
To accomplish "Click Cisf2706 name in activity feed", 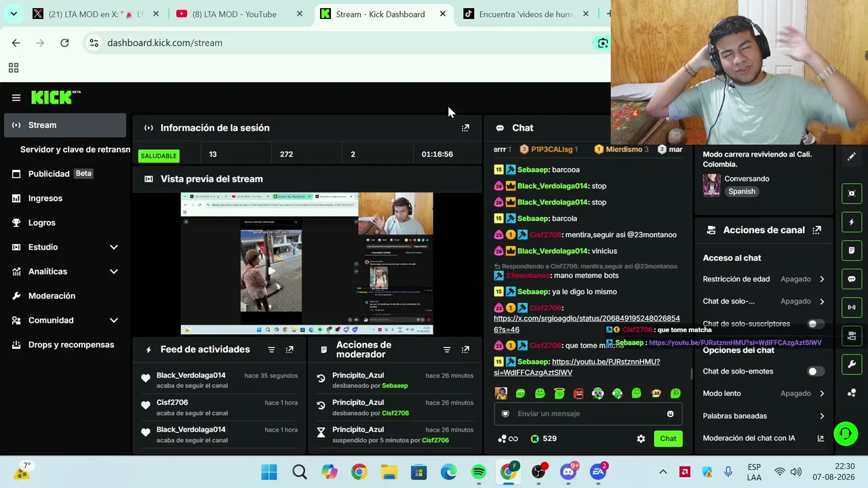I will pos(172,403).
